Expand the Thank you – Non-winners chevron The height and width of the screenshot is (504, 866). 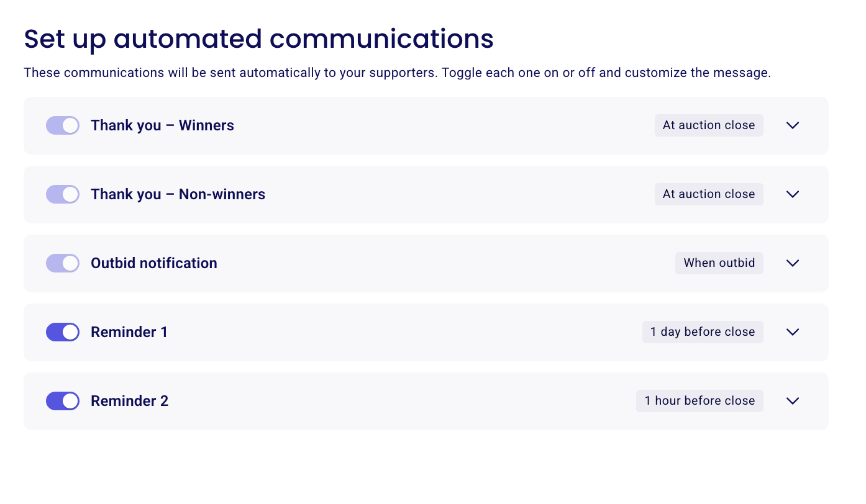792,194
